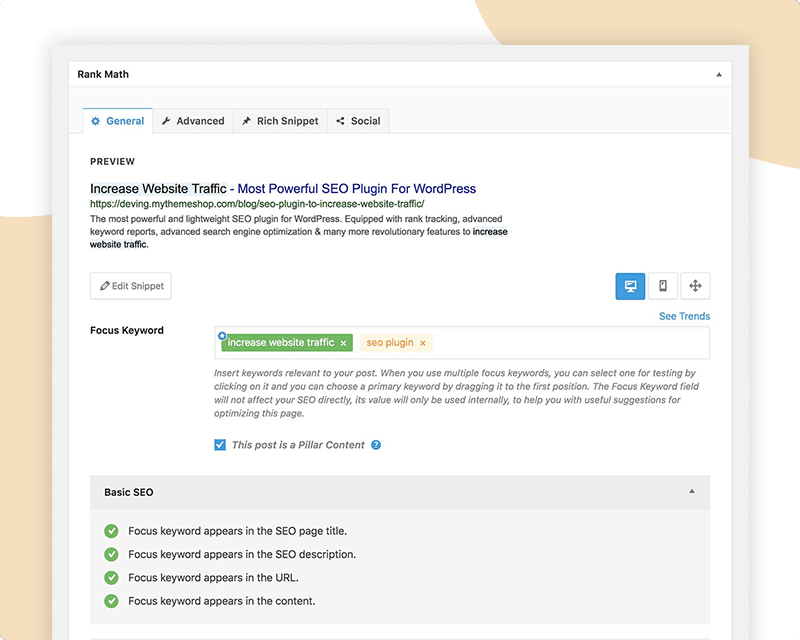
Task: Click check icon for SEO page title
Action: pyautogui.click(x=111, y=531)
